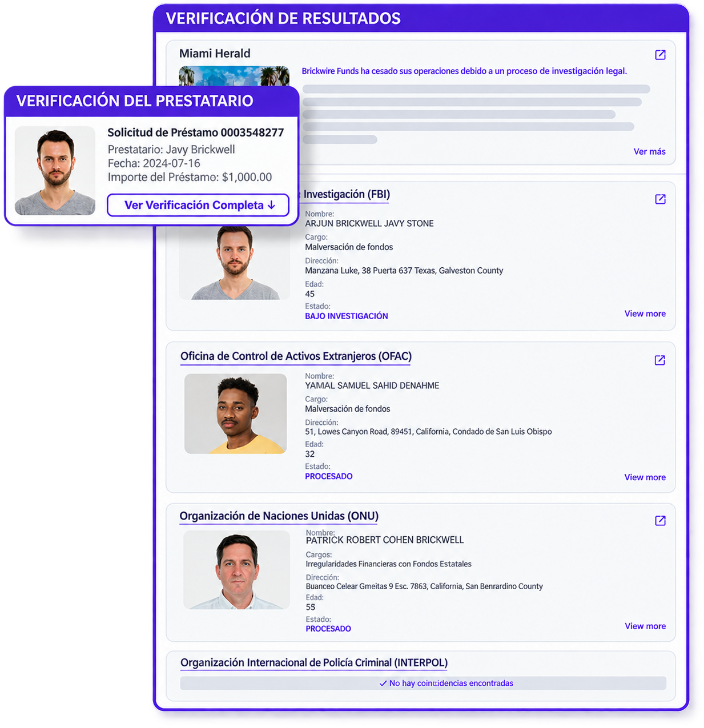Click Patrick Robert Cohen Brickwell photo

coord(236,570)
